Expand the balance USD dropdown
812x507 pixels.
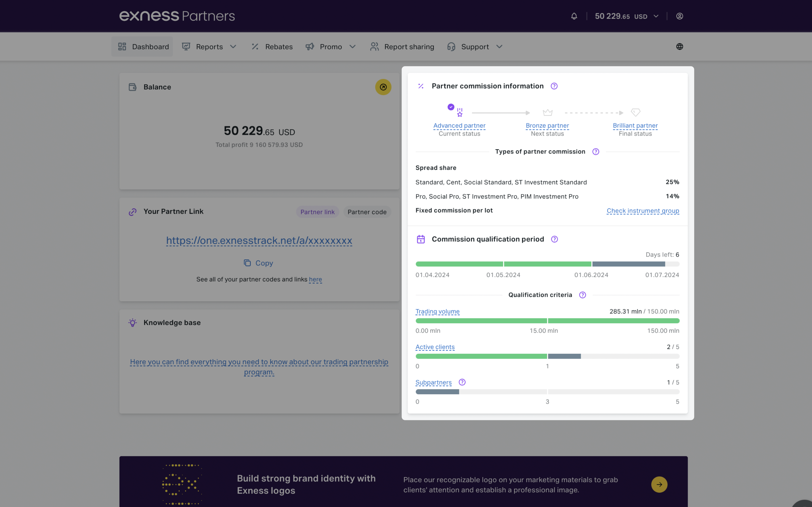pos(656,16)
